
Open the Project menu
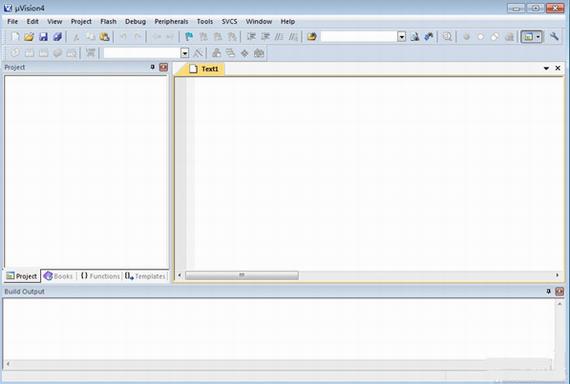coord(81,21)
